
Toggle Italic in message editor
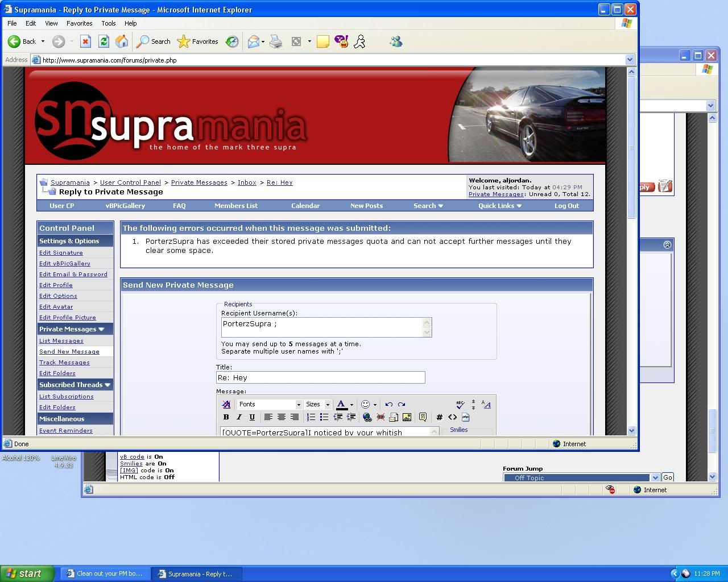click(x=239, y=417)
